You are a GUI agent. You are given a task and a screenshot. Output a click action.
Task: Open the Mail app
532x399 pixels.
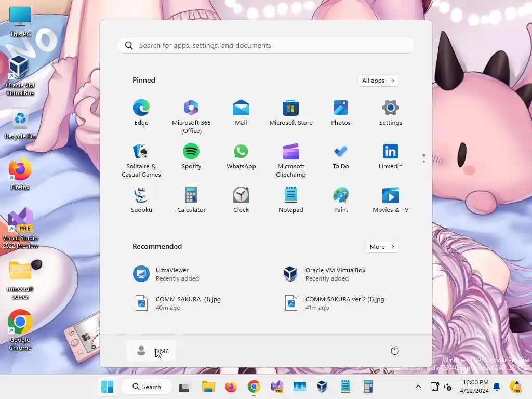tap(241, 113)
